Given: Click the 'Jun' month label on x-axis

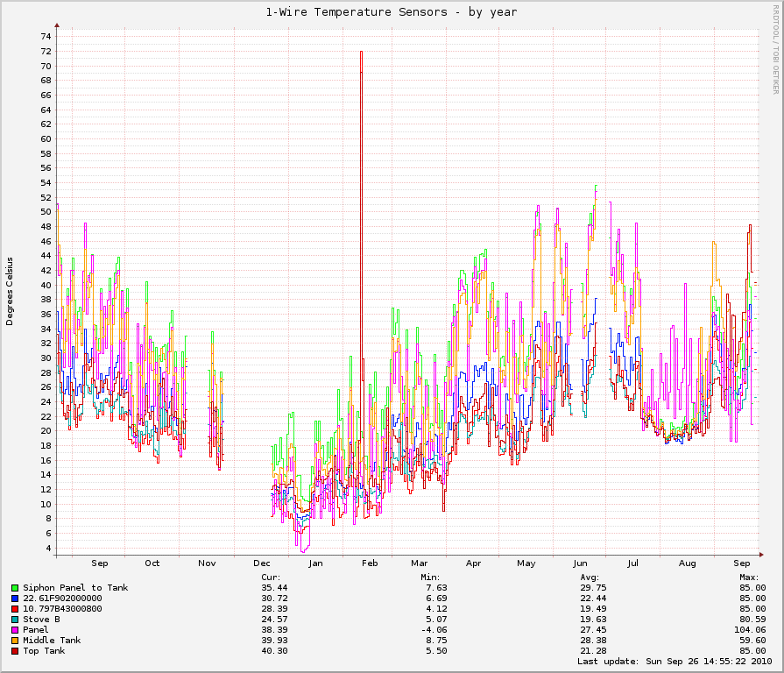Looking at the screenshot, I should [580, 563].
